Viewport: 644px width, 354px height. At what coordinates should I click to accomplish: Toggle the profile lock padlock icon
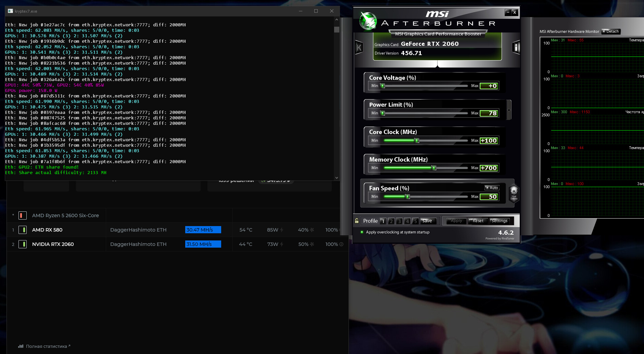(x=357, y=221)
